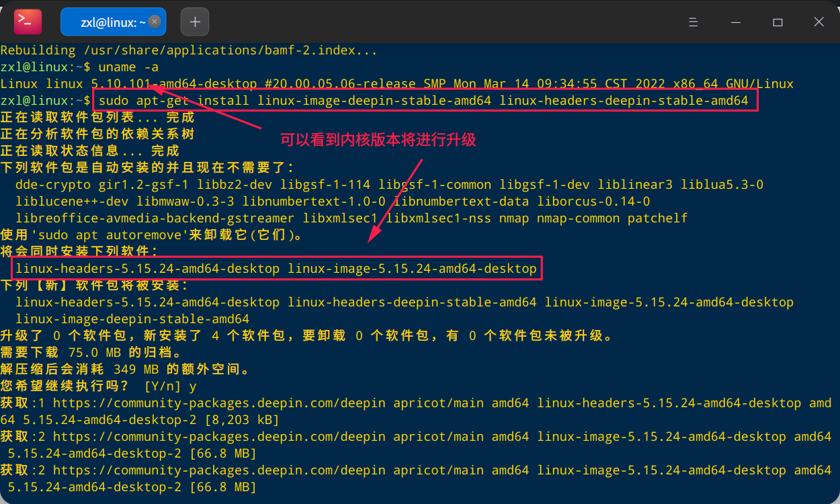Click the red terminal prompt icon in titlebar
This screenshot has height=504, width=840.
click(27, 22)
